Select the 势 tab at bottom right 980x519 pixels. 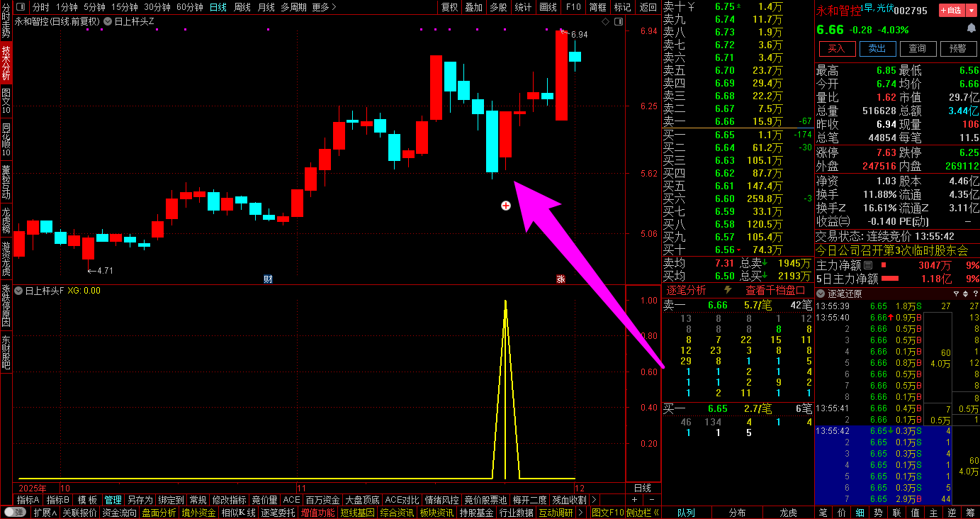pyautogui.click(x=878, y=512)
